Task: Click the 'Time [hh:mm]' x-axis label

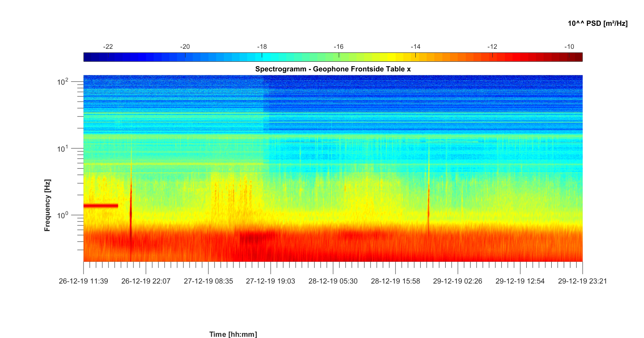Action: [233, 334]
